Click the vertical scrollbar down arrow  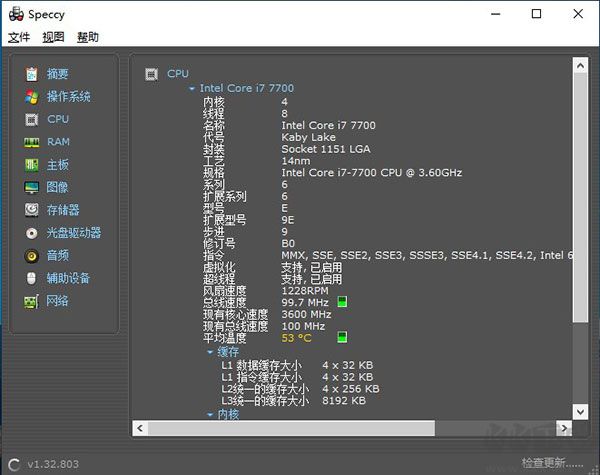580,412
